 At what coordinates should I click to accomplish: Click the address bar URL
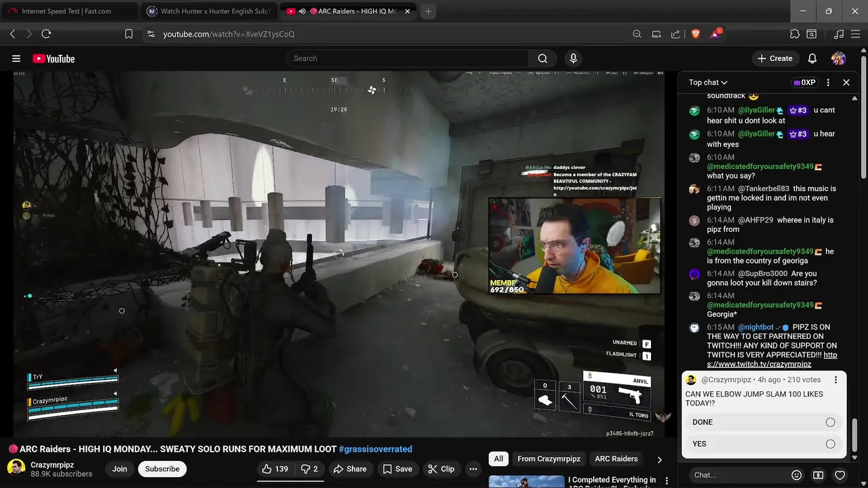pyautogui.click(x=229, y=34)
